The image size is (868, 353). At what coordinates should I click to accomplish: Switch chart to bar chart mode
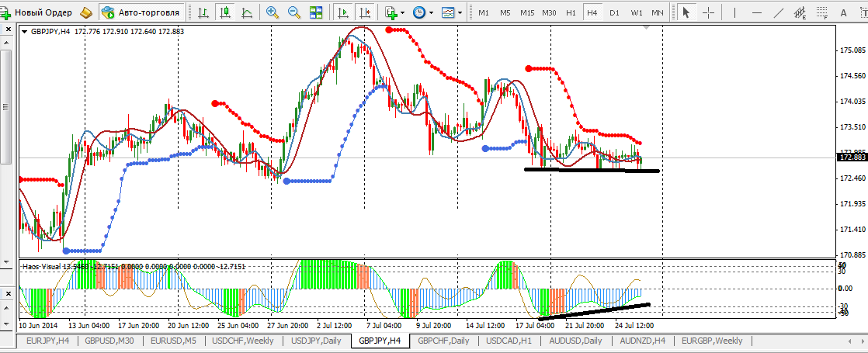(x=203, y=12)
